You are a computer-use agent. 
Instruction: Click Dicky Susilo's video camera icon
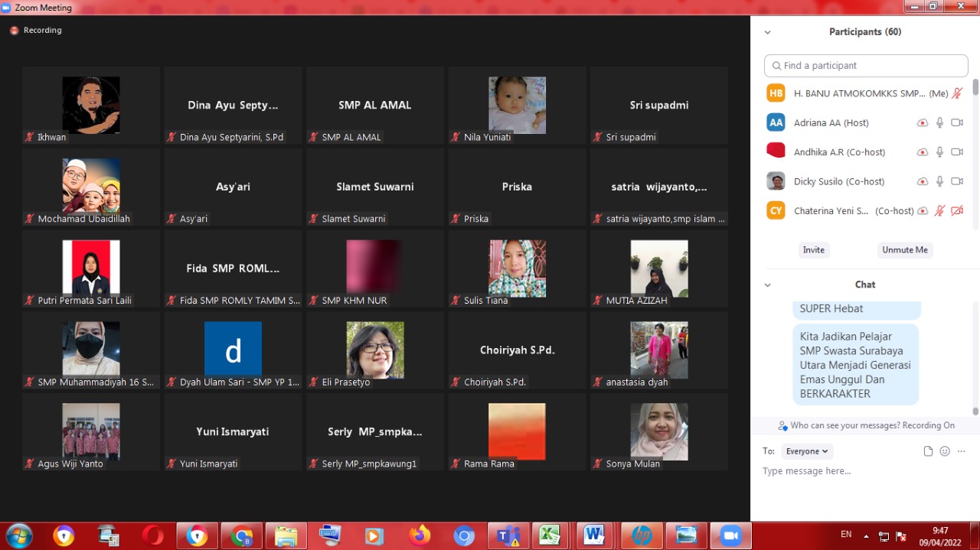pyautogui.click(x=957, y=181)
